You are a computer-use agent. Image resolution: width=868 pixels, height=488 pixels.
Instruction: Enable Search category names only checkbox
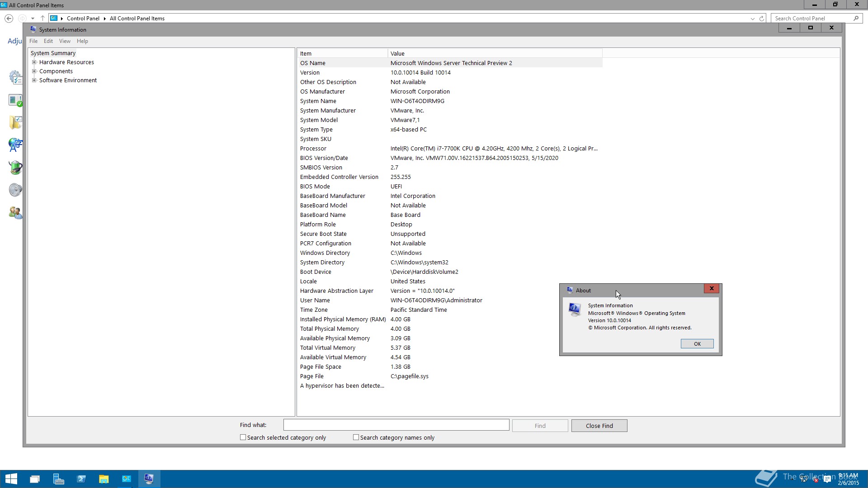click(x=356, y=437)
